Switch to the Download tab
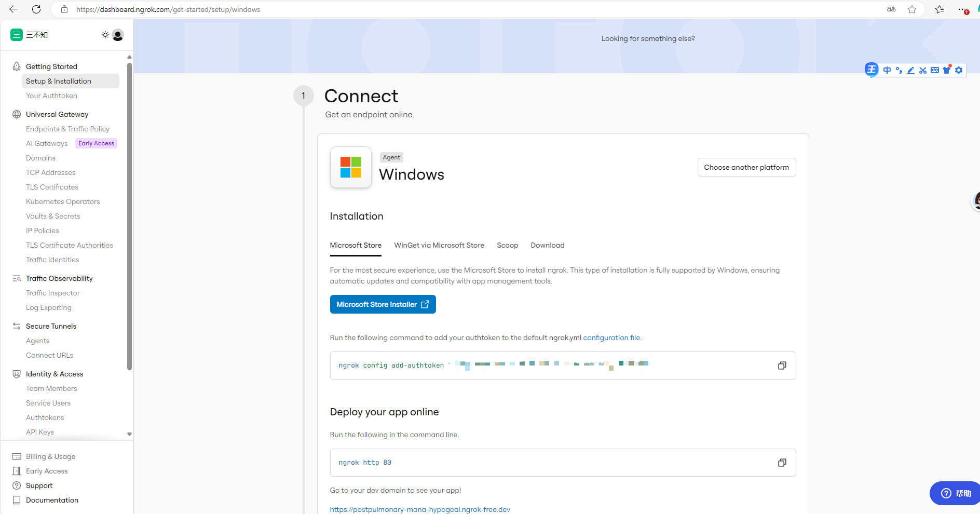Viewport: 980px width, 514px height. [548, 245]
